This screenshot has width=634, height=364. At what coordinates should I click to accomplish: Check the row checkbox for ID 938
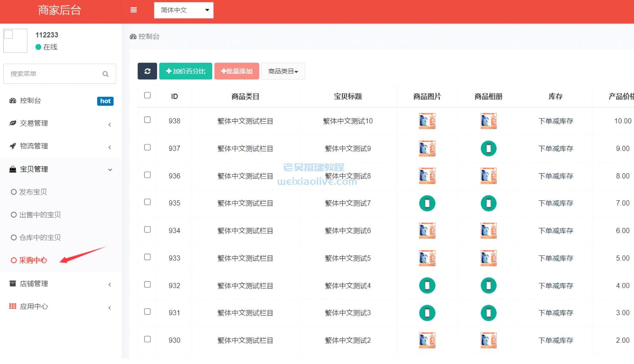[147, 120]
